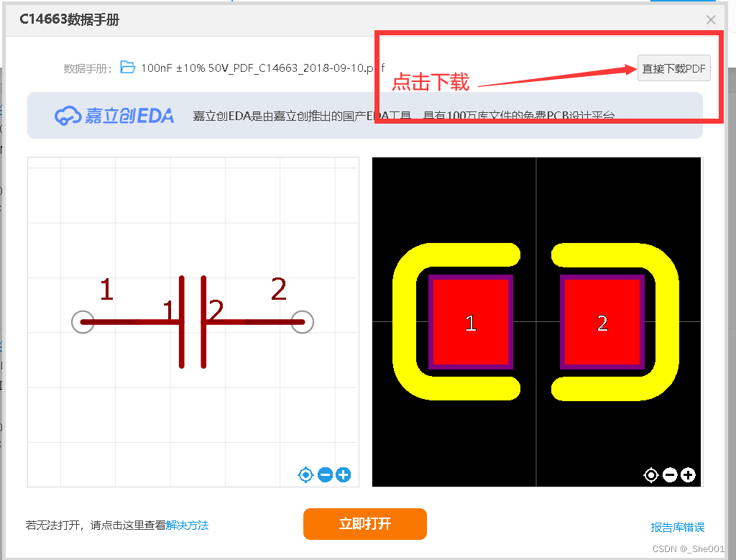Zoom in the schematic symbol preview

point(344,475)
